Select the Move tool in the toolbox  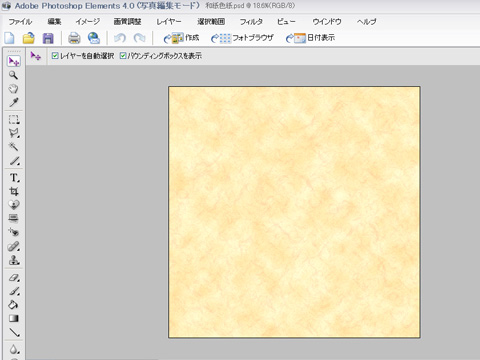14,61
